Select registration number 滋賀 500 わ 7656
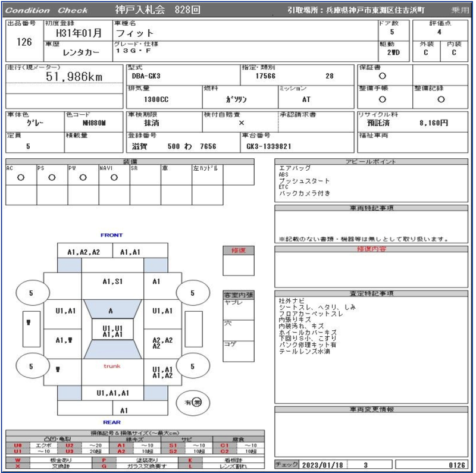 click(x=174, y=146)
